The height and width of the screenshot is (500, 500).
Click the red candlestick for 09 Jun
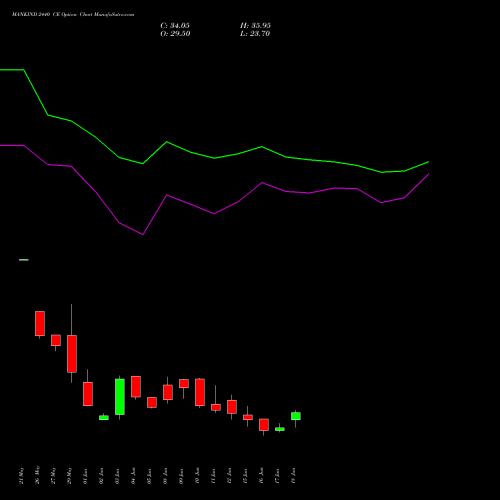point(184,383)
